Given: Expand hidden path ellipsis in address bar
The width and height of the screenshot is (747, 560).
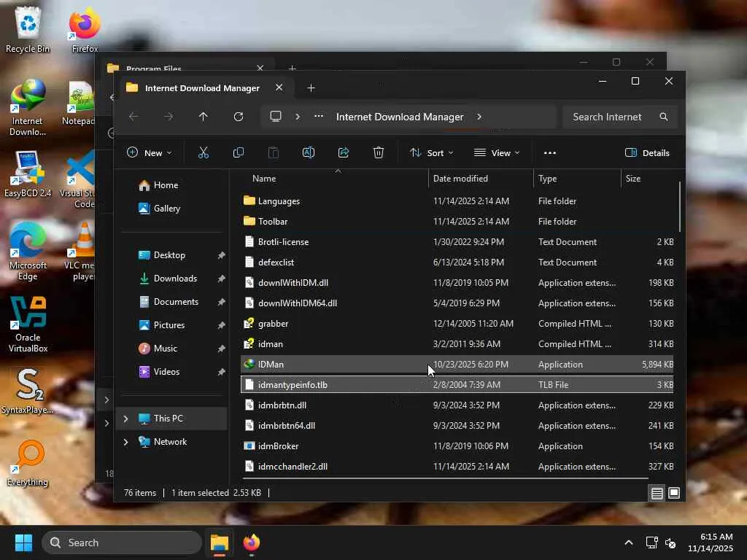Looking at the screenshot, I should click(x=319, y=117).
